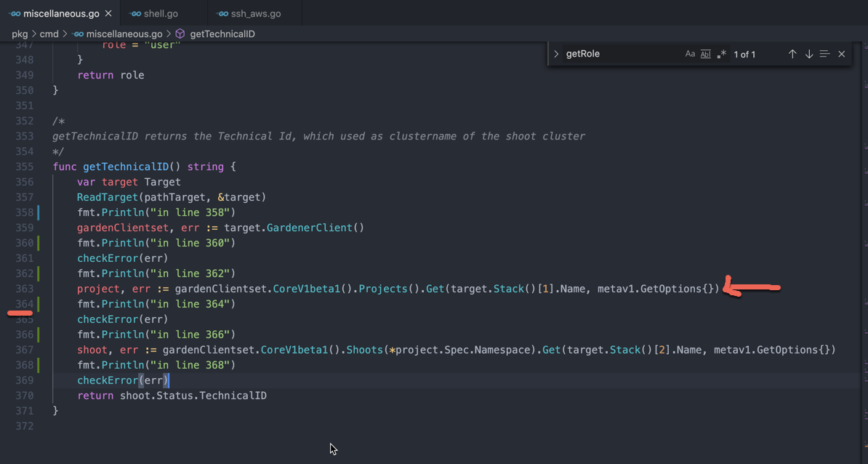Viewport: 868px width, 464px height.
Task: Close the Find widget
Action: (841, 53)
